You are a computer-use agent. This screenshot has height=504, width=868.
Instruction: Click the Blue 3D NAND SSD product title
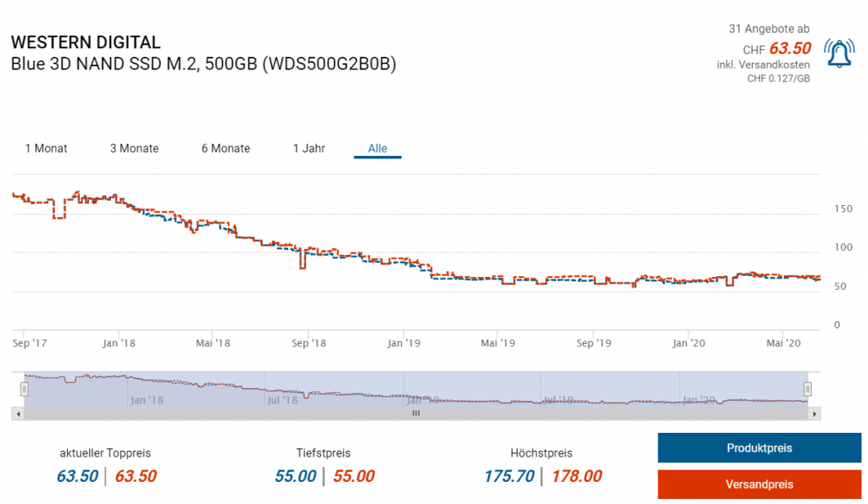click(203, 64)
